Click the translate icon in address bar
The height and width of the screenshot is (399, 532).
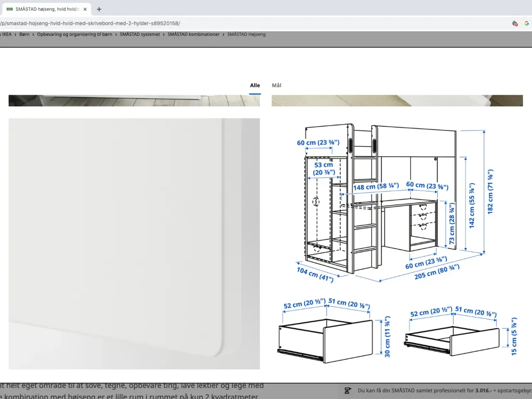pyautogui.click(x=515, y=23)
